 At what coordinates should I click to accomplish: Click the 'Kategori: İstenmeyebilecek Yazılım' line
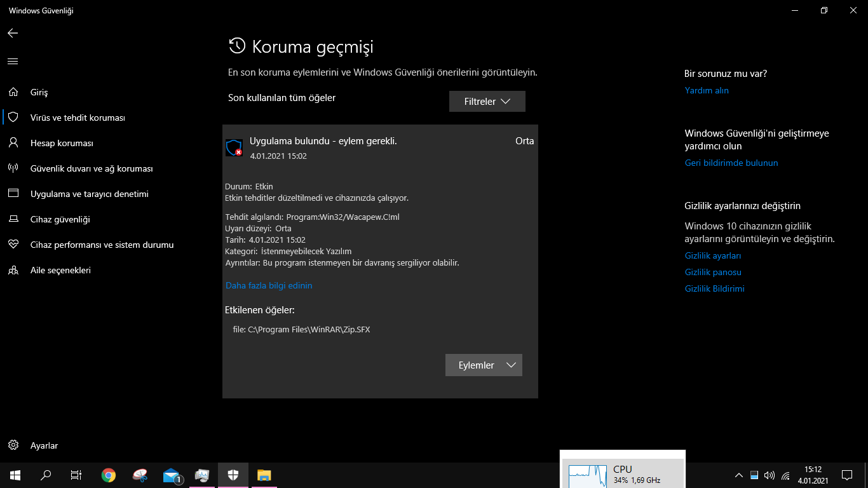pyautogui.click(x=288, y=252)
